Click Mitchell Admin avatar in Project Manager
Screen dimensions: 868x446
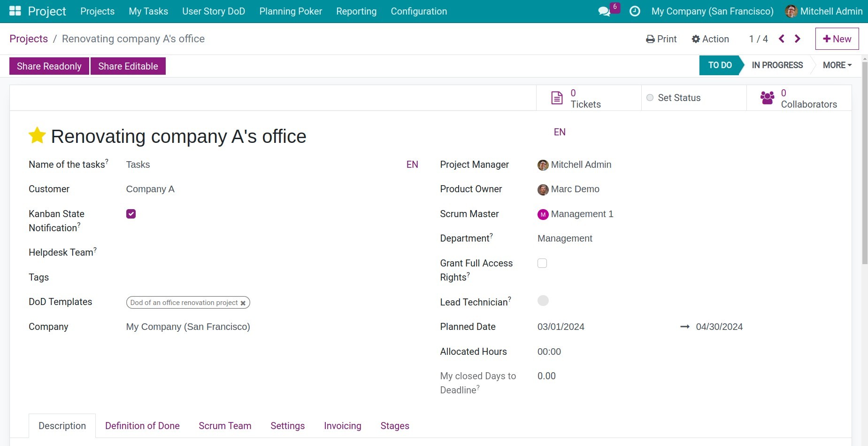pyautogui.click(x=543, y=165)
